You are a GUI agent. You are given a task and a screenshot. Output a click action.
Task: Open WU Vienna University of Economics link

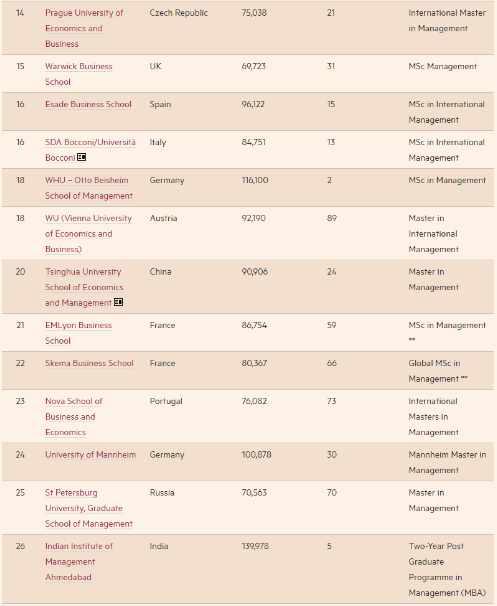pyautogui.click(x=88, y=233)
